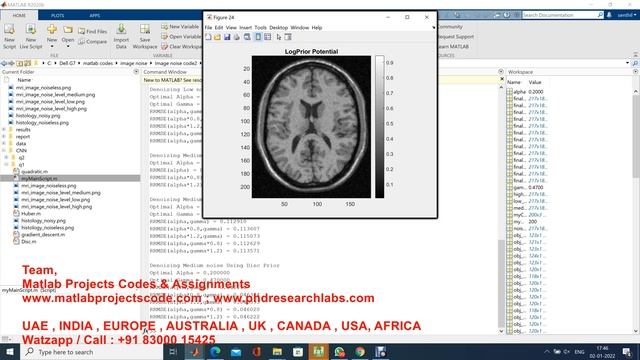Click the Windows Start button

click(x=10, y=352)
